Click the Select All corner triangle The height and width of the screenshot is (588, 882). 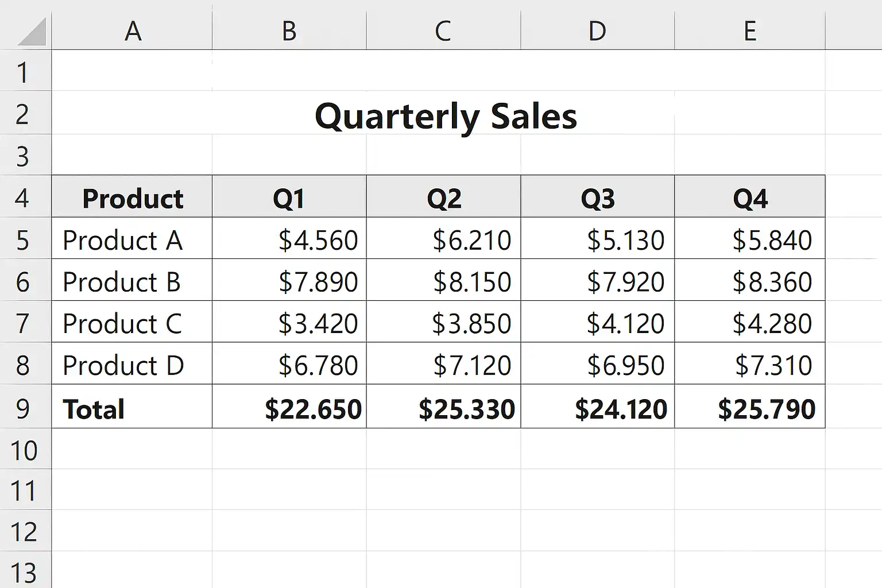tap(32, 32)
